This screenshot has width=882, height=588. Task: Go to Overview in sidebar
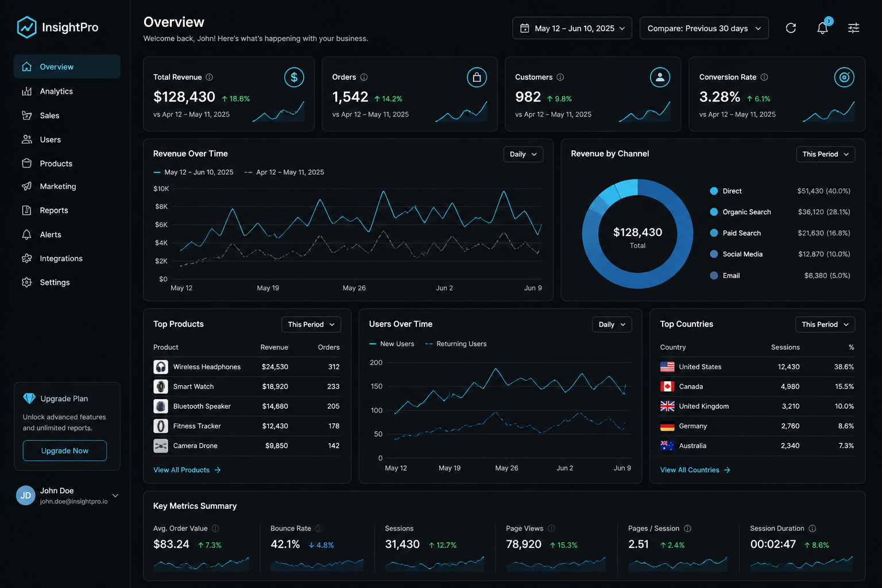click(67, 67)
